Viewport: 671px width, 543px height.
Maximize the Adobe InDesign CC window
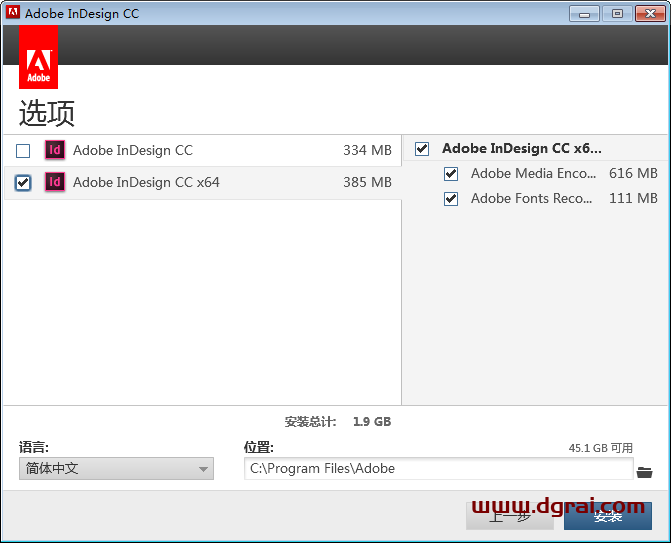(618, 14)
